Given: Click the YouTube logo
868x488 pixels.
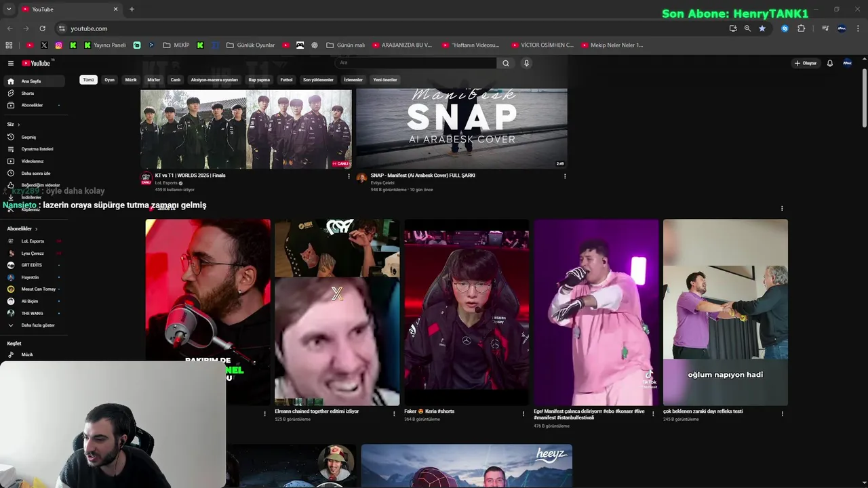Looking at the screenshot, I should [37, 63].
